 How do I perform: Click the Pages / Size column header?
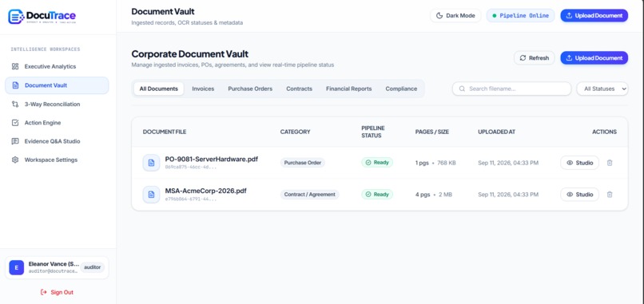432,132
